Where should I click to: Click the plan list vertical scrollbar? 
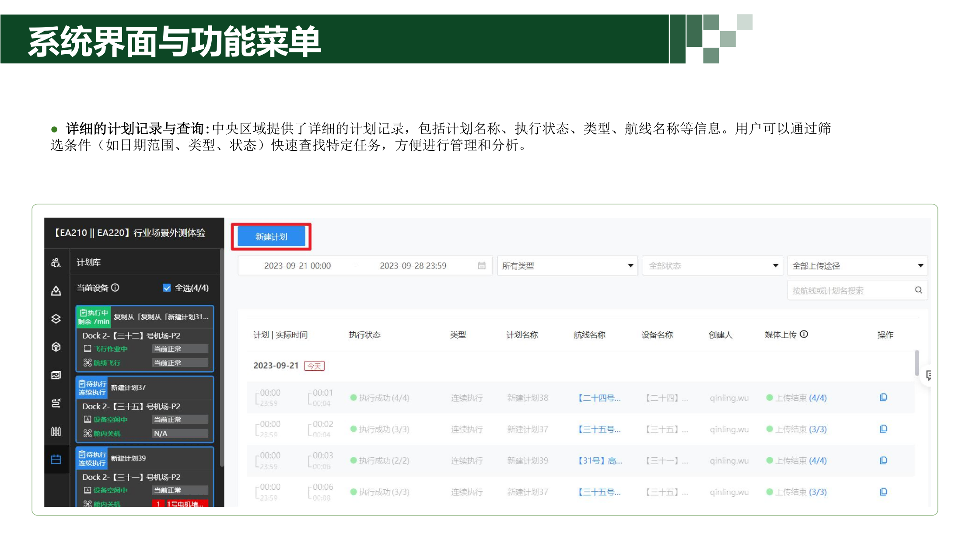click(917, 363)
